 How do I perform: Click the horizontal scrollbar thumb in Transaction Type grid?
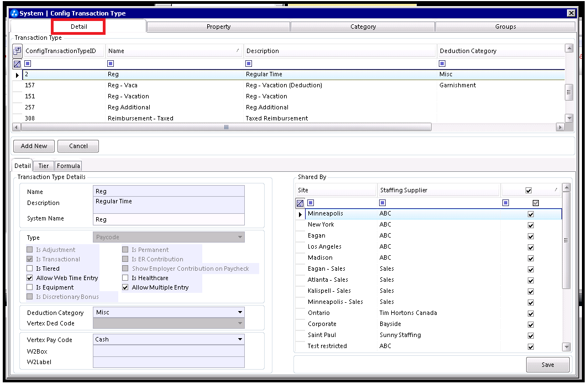coord(226,127)
